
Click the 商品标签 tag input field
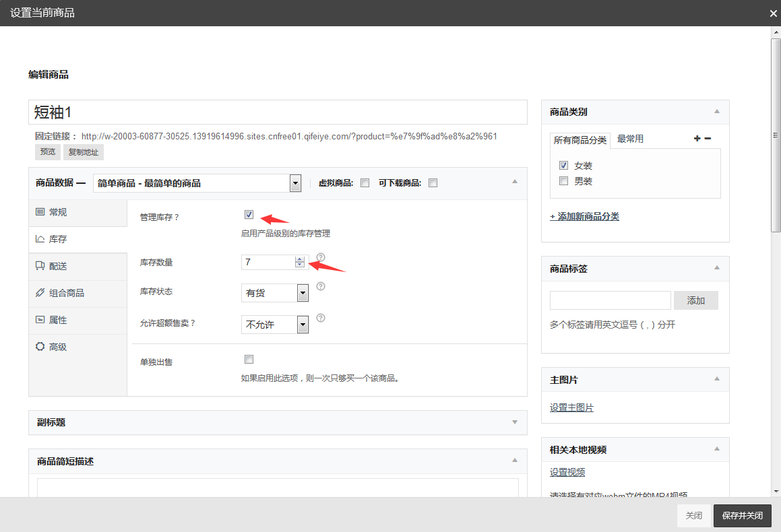click(610, 300)
